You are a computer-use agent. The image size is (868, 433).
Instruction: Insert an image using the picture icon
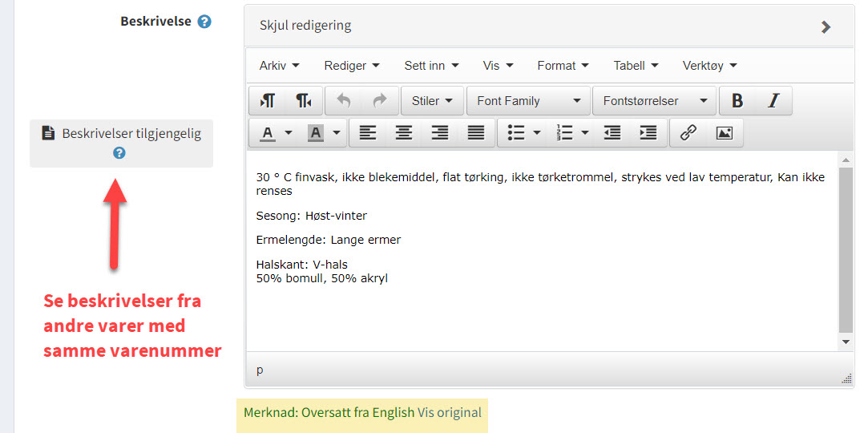pyautogui.click(x=725, y=133)
